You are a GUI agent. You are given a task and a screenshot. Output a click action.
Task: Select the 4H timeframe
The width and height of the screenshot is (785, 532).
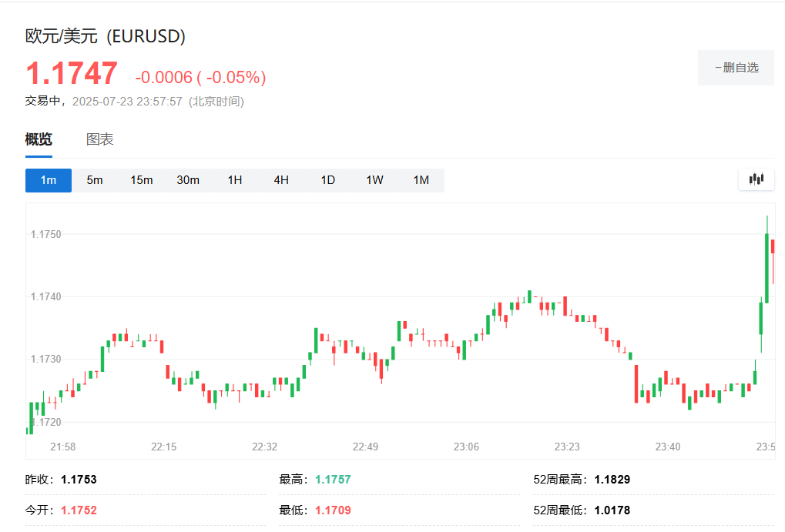point(281,180)
